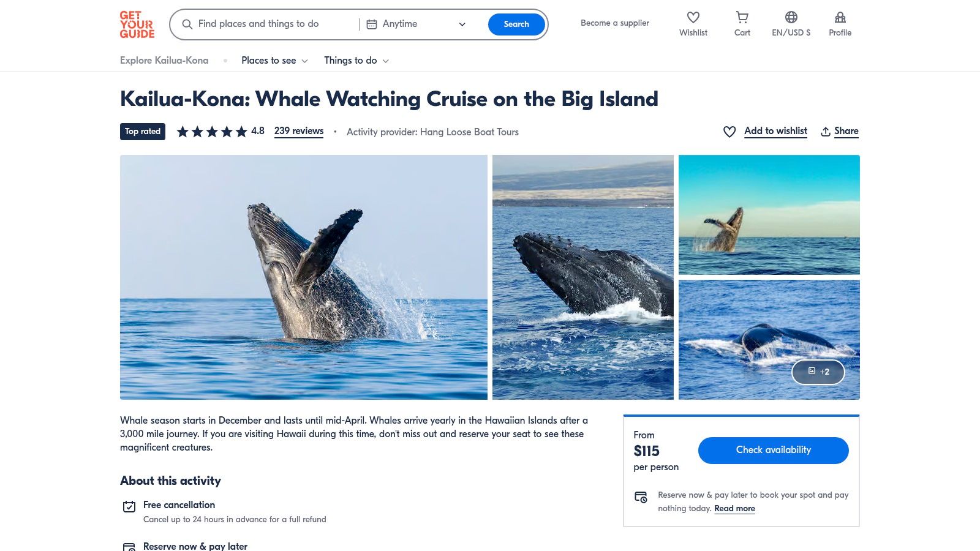Click the GetYourGuide logo
980x551 pixels.
(x=137, y=24)
